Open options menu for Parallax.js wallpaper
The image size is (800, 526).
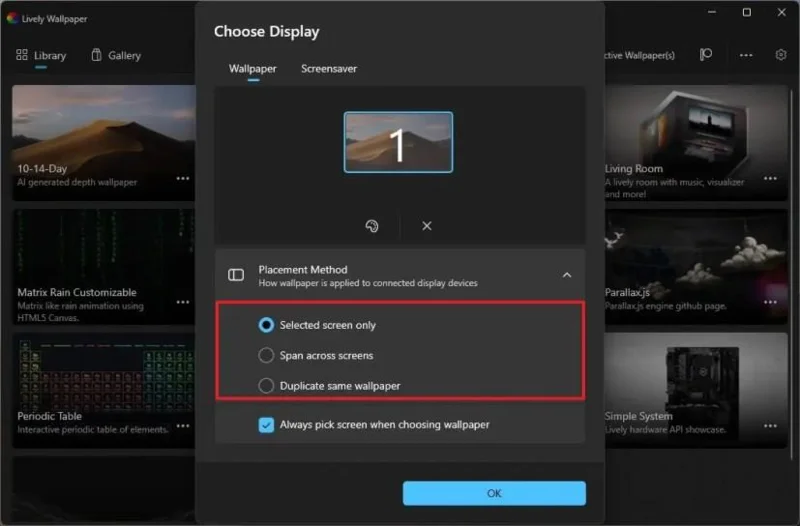[x=770, y=302]
